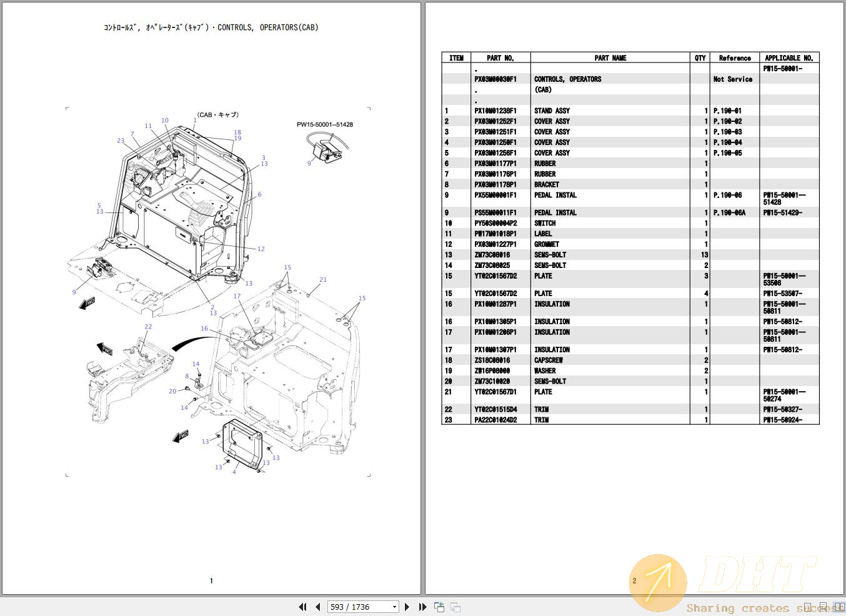Click applicable number PW15-50924-
The image size is (846, 616).
click(x=783, y=420)
